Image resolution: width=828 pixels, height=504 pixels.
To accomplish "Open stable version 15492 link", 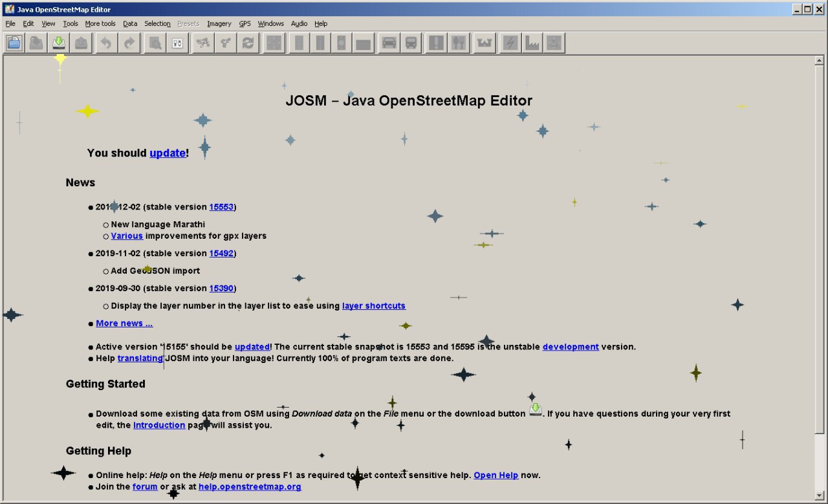I will [221, 254].
